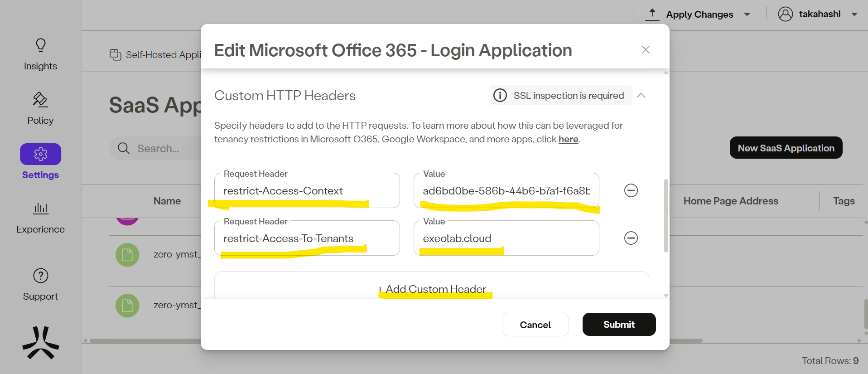
Task: Open the Policy section icon
Action: pos(40,100)
